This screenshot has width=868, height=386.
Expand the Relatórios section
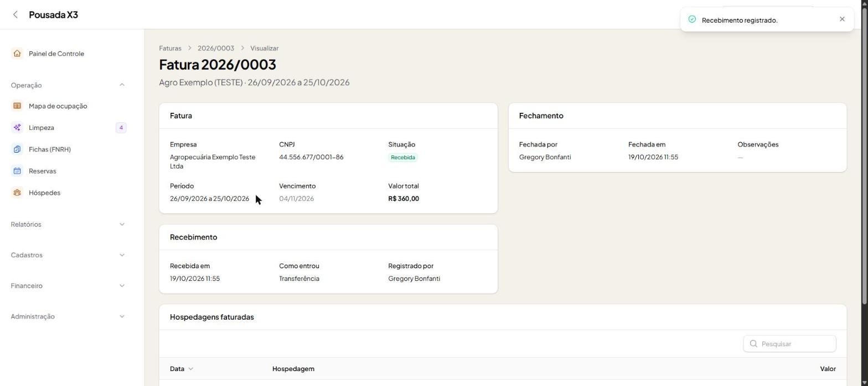122,225
